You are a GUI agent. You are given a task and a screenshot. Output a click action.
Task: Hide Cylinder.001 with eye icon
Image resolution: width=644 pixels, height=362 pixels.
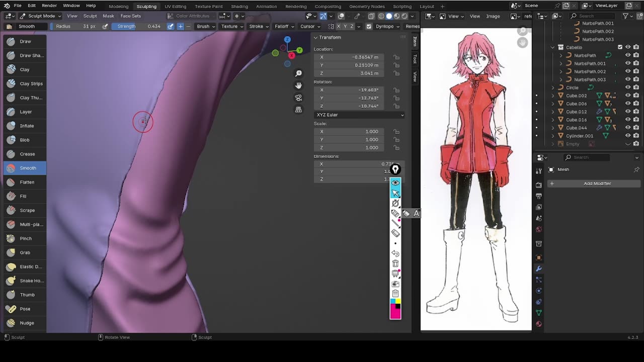click(x=628, y=136)
